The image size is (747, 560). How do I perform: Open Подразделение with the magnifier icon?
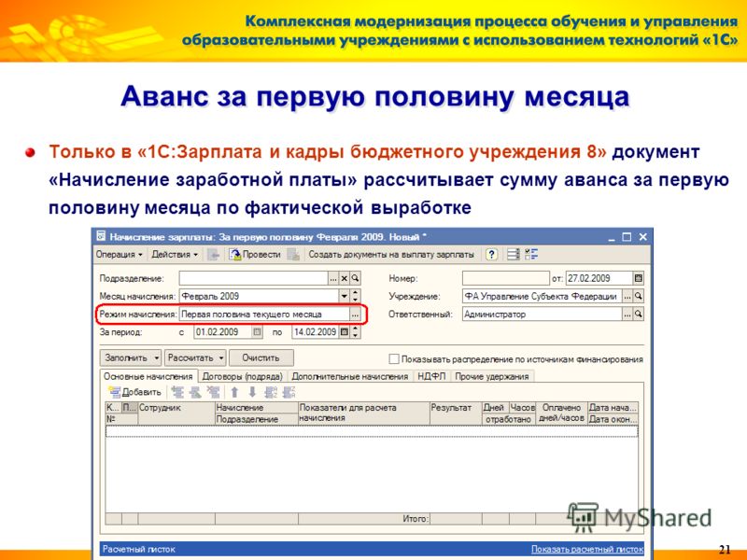coord(355,278)
